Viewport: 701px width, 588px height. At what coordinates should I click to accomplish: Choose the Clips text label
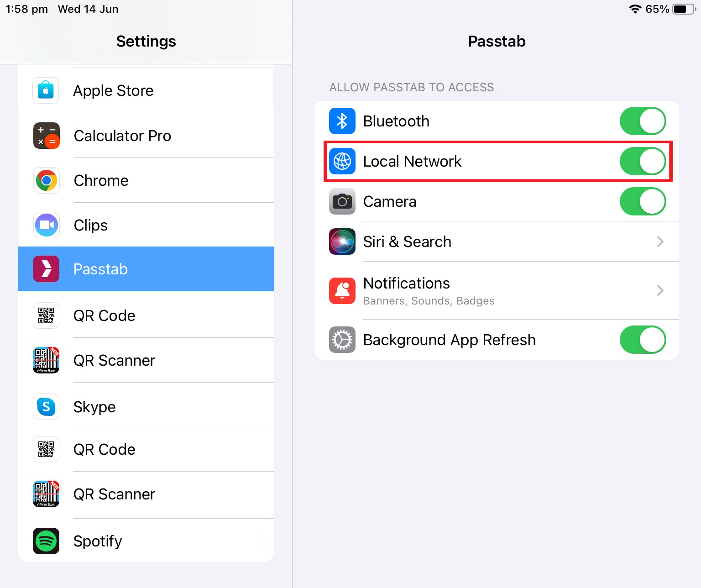[91, 226]
